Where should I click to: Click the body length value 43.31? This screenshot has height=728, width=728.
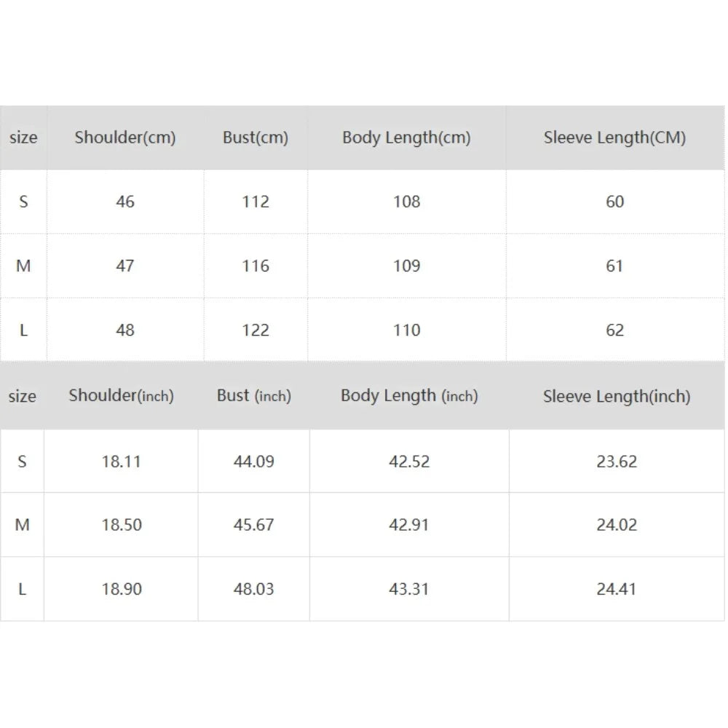409,589
